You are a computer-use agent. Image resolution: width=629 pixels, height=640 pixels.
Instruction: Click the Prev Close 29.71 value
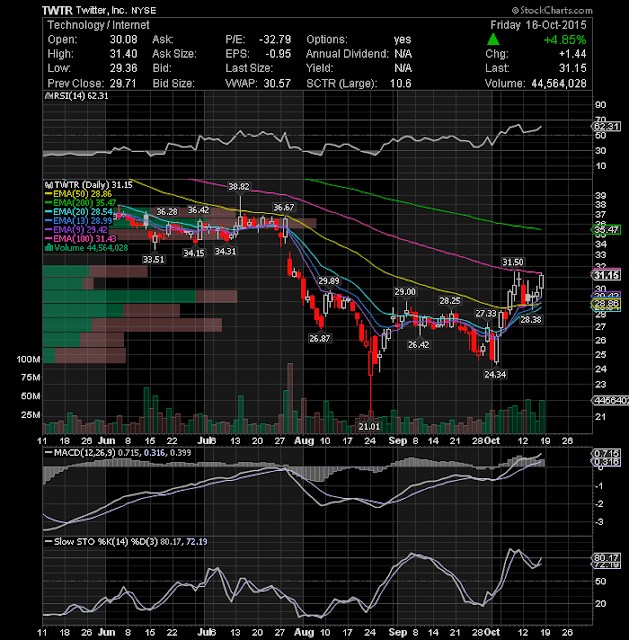point(123,84)
